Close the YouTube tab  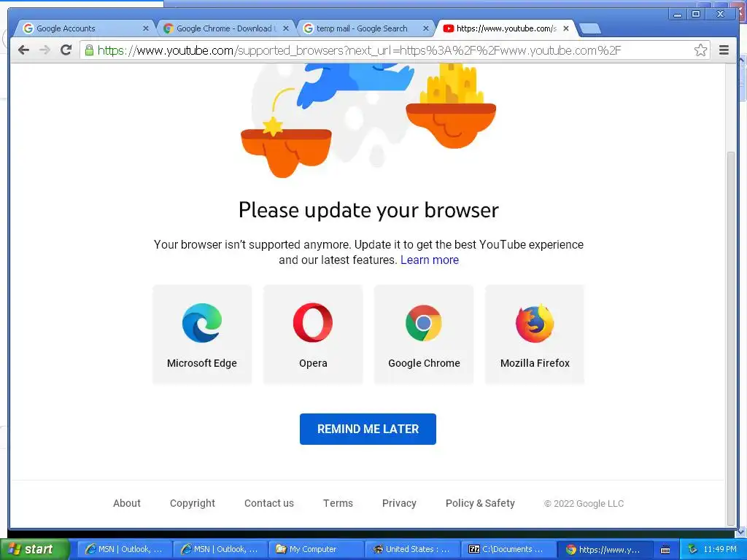(566, 28)
